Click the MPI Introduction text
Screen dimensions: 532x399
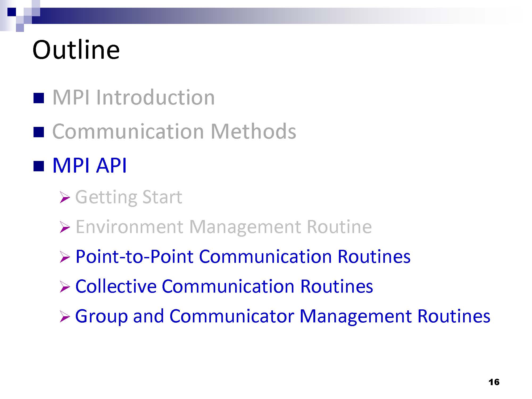pos(134,97)
